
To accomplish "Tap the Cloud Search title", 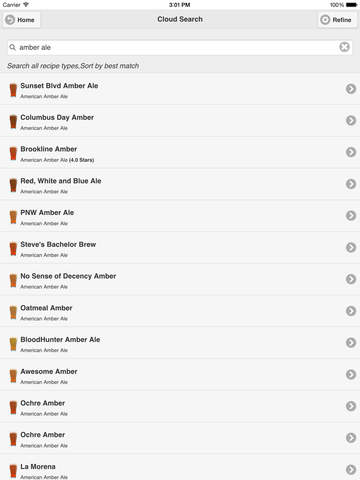I will (x=180, y=19).
